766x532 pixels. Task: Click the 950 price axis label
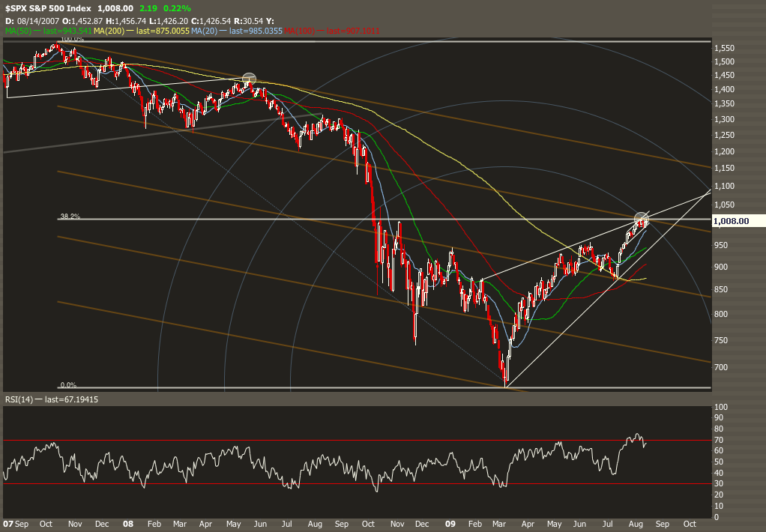720,246
